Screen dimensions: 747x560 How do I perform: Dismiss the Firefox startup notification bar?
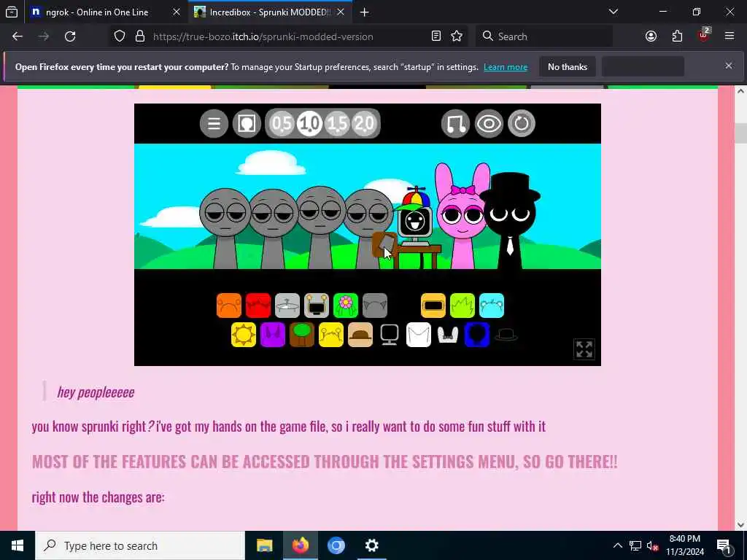point(729,66)
